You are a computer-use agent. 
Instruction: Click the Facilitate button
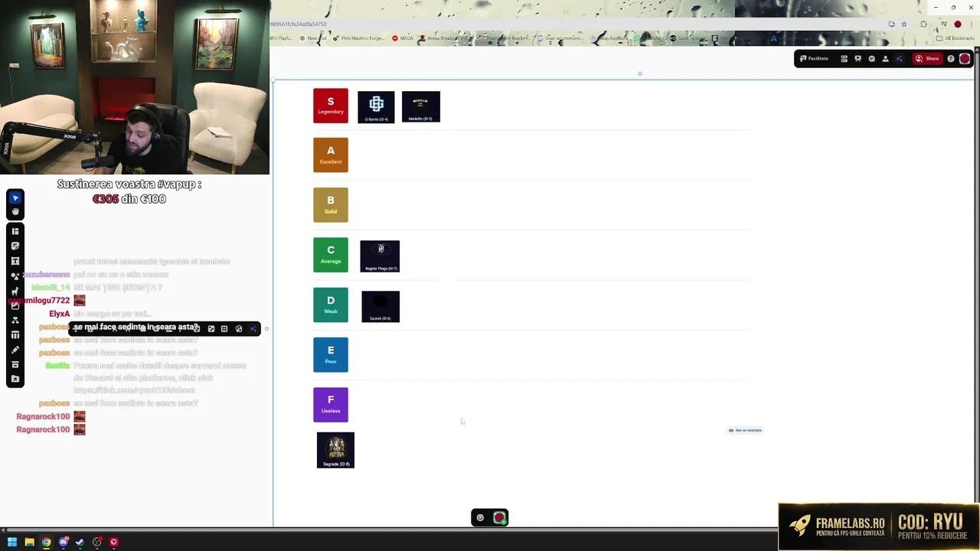pyautogui.click(x=814, y=59)
